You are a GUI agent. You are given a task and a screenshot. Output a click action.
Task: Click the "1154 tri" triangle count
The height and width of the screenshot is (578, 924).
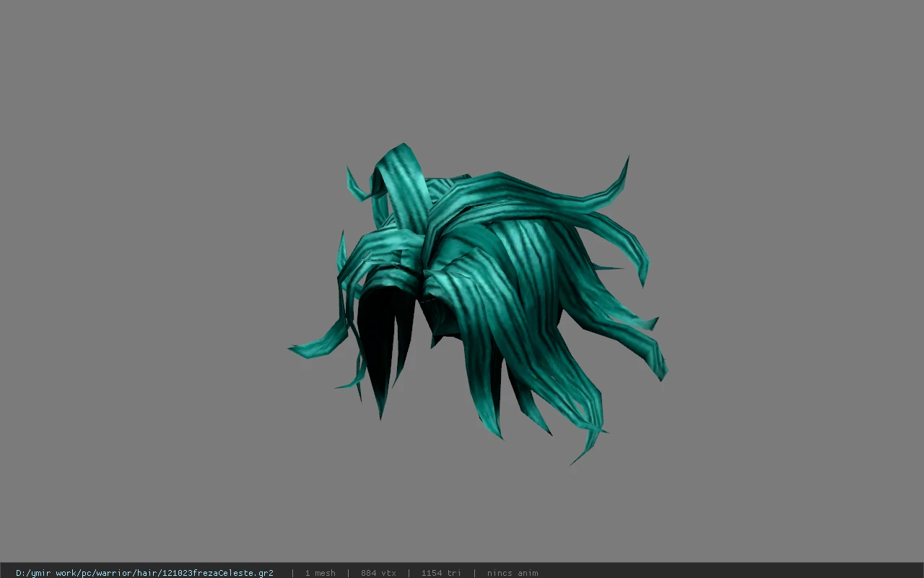point(441,573)
